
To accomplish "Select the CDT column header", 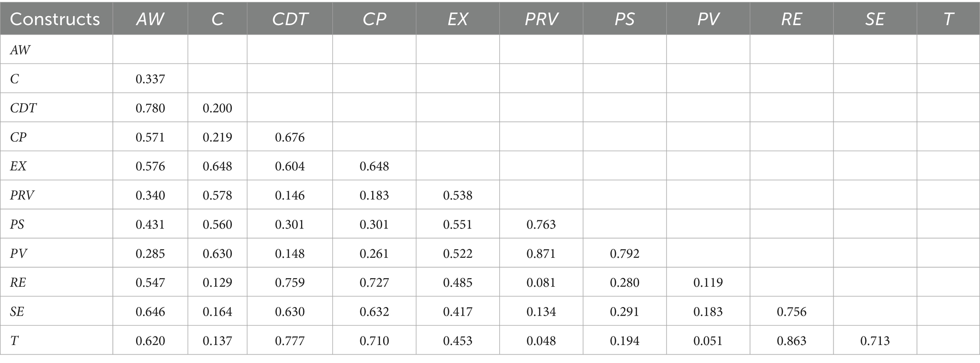I will pos(290,19).
